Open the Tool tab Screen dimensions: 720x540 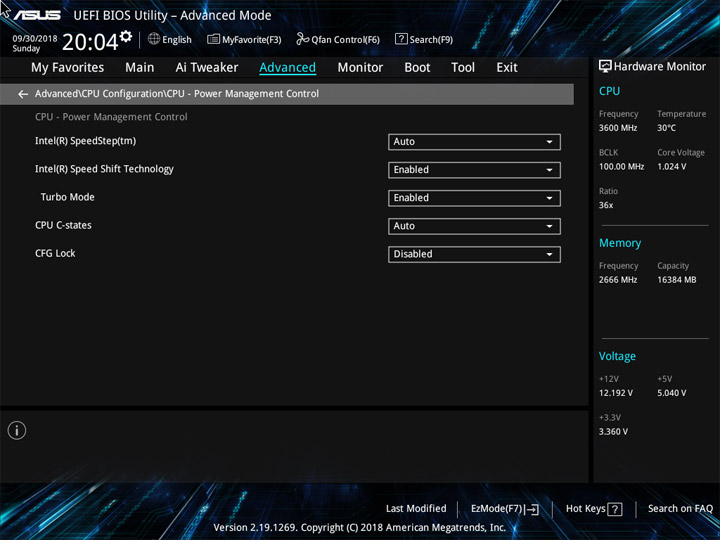(x=463, y=68)
